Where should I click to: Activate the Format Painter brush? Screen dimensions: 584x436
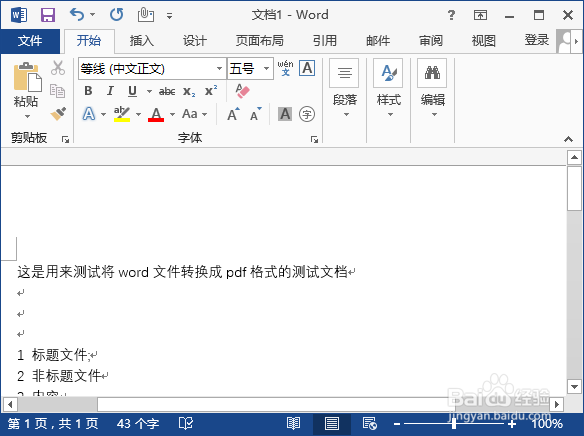pos(58,114)
